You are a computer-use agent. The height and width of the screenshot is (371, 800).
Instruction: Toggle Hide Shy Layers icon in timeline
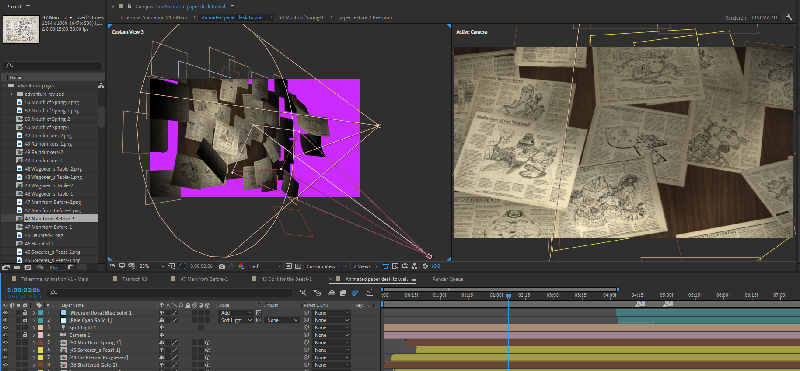pos(332,293)
